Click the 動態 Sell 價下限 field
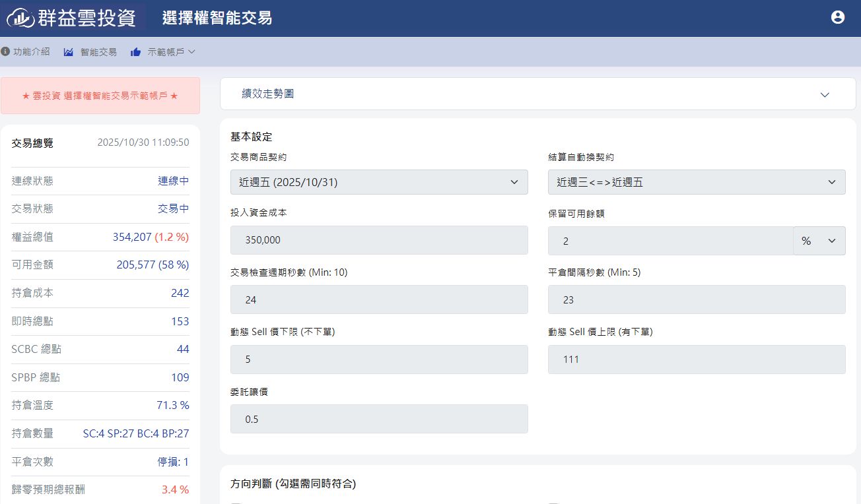 [x=379, y=360]
